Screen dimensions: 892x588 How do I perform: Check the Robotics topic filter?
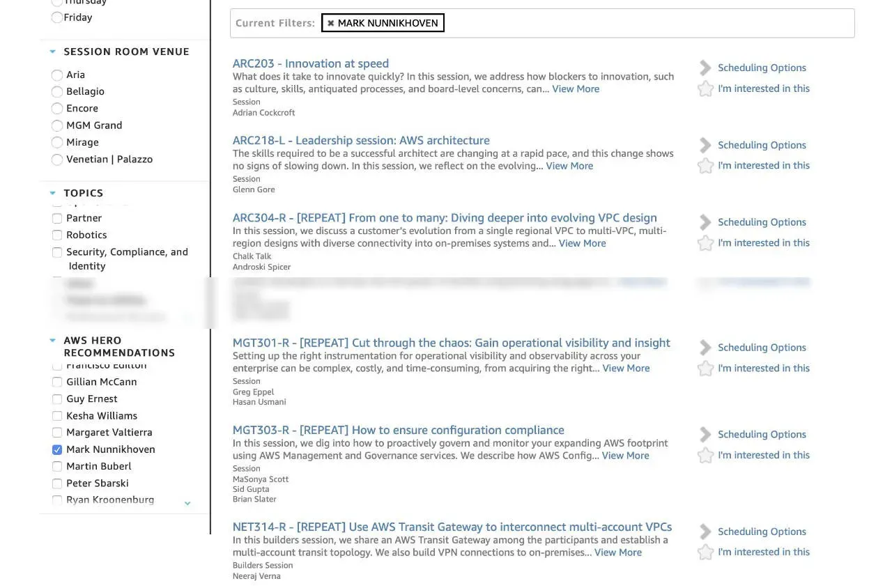point(56,235)
